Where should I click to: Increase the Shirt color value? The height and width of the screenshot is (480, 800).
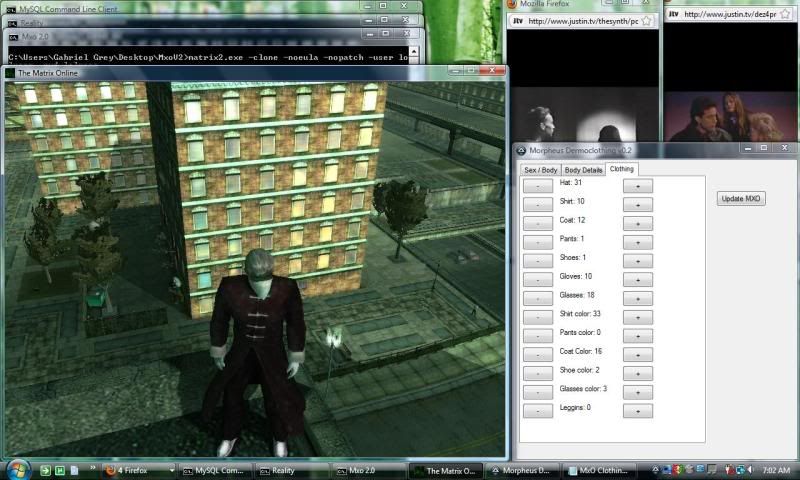click(638, 317)
